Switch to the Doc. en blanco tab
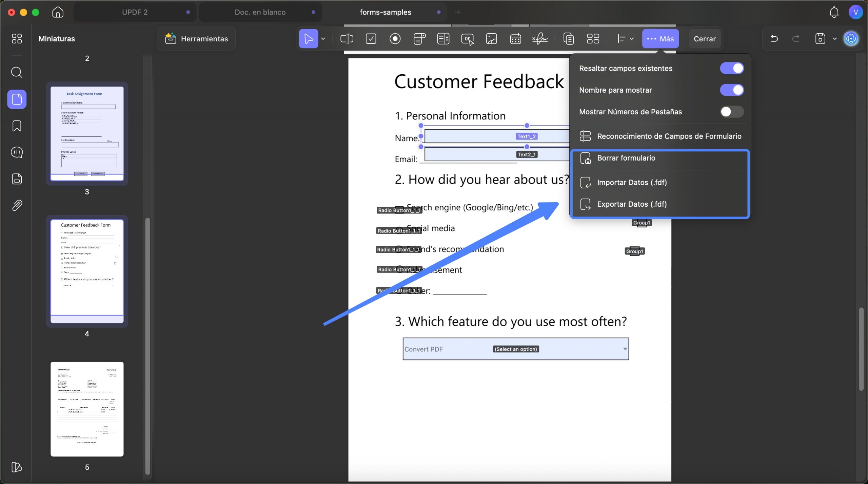The width and height of the screenshot is (868, 484). click(x=260, y=12)
